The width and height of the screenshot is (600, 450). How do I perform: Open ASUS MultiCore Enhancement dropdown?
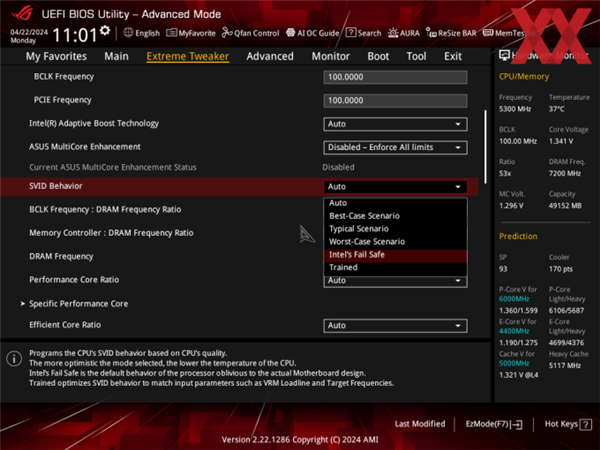[x=395, y=147]
